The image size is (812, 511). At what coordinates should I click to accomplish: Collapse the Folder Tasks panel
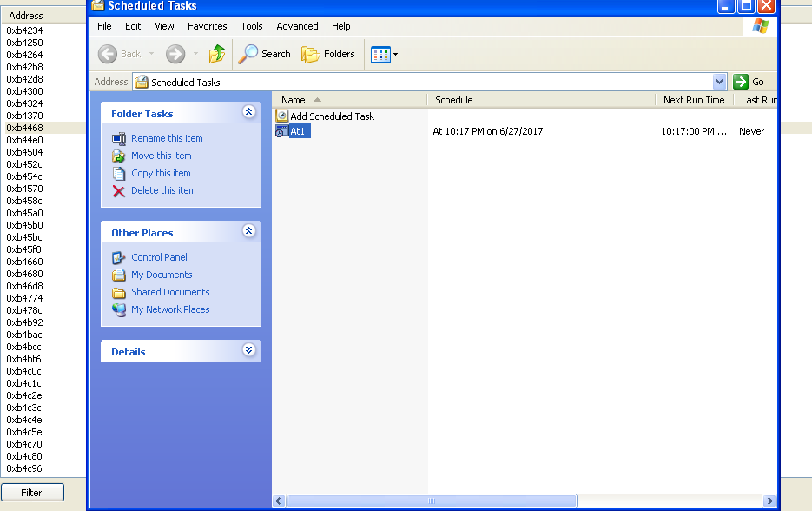point(248,112)
